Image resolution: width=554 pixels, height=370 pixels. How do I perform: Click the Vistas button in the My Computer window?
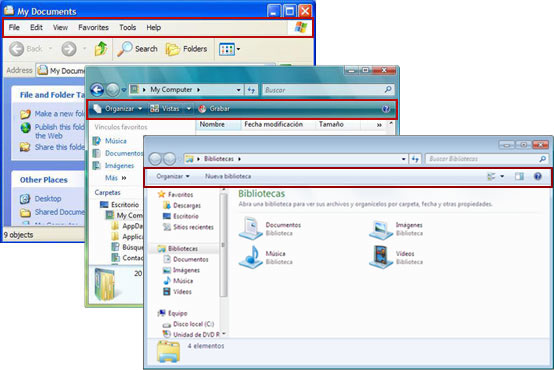pos(166,109)
